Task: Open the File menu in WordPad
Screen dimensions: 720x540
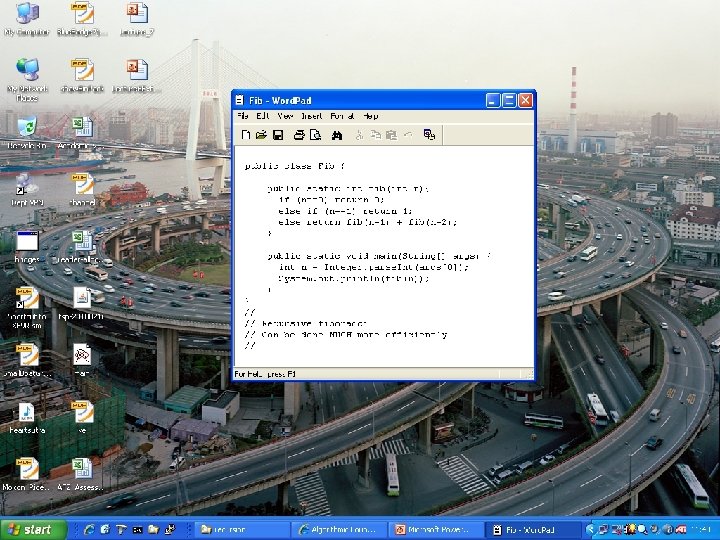Action: (x=243, y=116)
